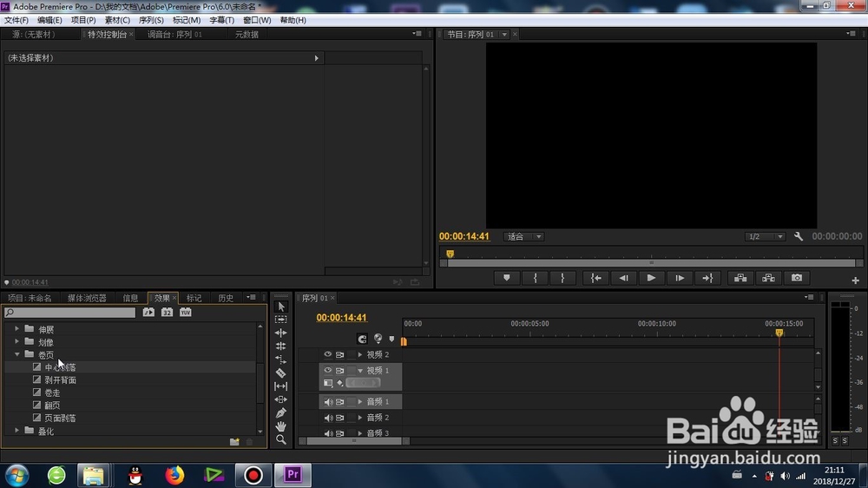This screenshot has width=868, height=488.
Task: Click the Lift button
Action: [x=740, y=278]
